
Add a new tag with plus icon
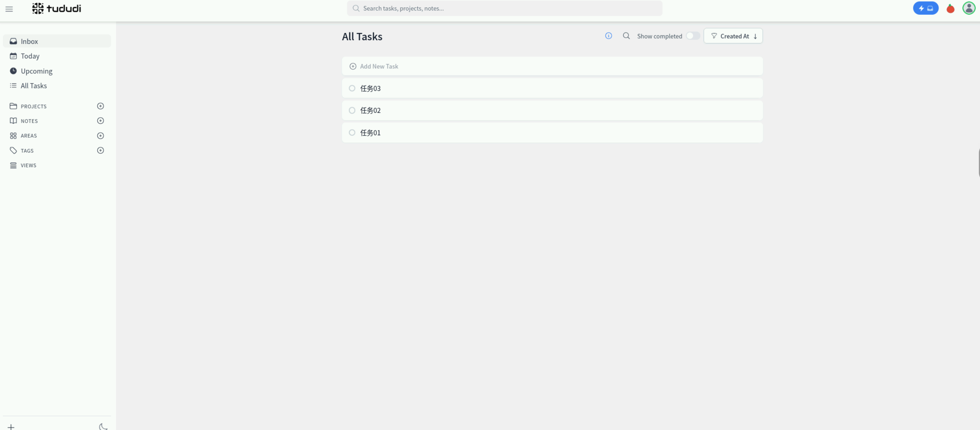click(x=101, y=150)
